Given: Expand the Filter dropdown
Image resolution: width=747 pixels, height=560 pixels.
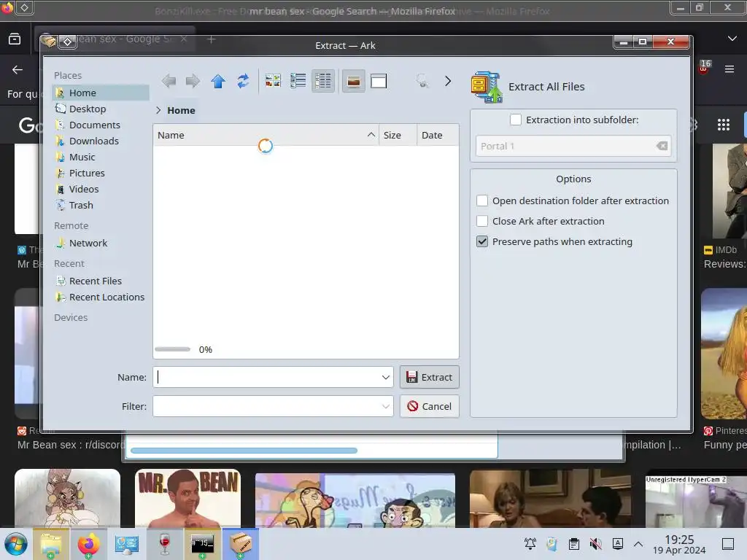Looking at the screenshot, I should tap(385, 406).
